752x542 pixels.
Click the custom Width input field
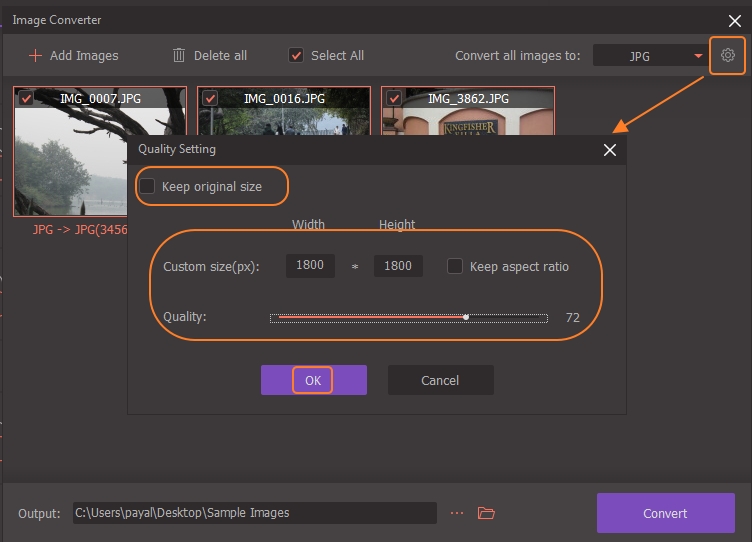(310, 267)
